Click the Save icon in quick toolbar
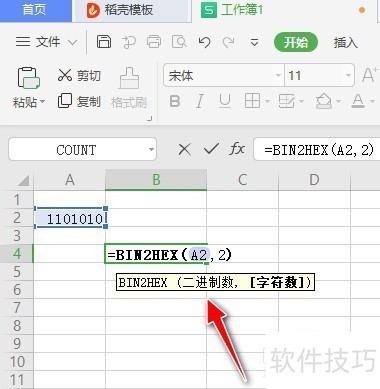Image resolution: width=380 pixels, height=389 pixels. 104,42
